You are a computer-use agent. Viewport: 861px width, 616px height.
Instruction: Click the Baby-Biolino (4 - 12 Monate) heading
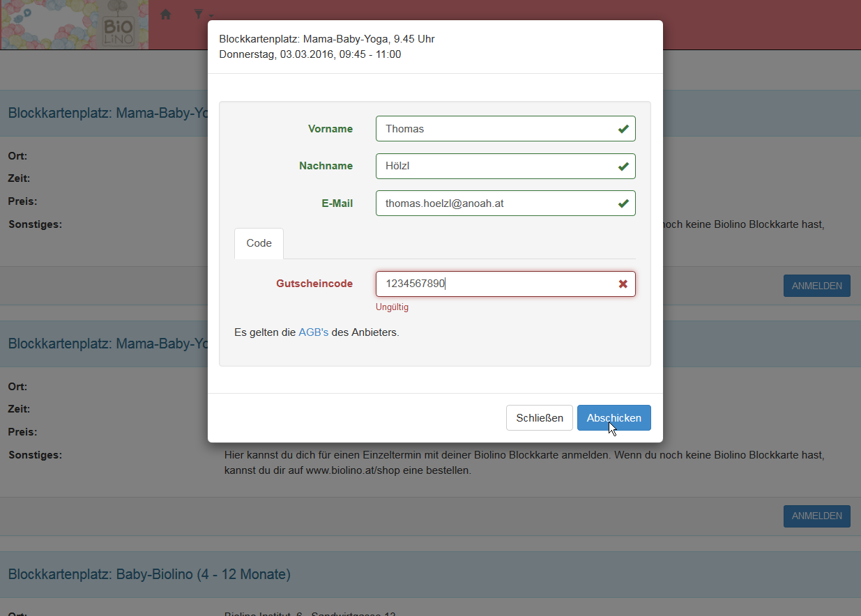coord(149,574)
